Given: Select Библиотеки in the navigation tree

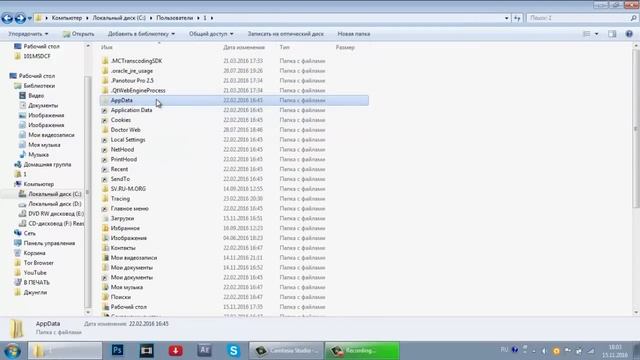Looking at the screenshot, I should coord(39,86).
